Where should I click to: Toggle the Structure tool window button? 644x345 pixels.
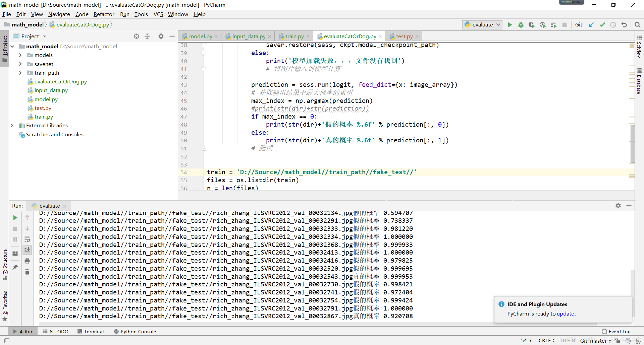tap(5, 264)
